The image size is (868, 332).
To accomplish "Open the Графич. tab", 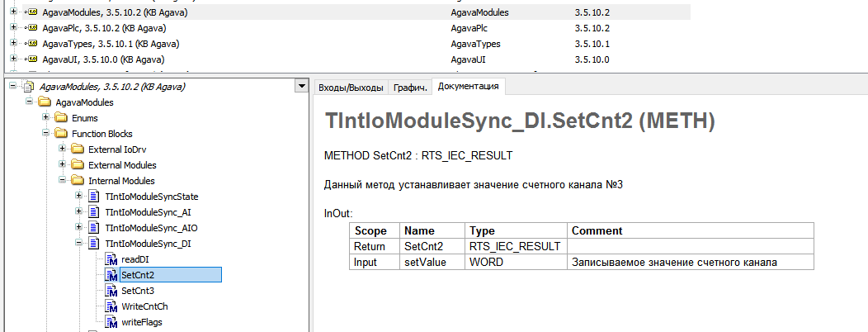I will (409, 88).
